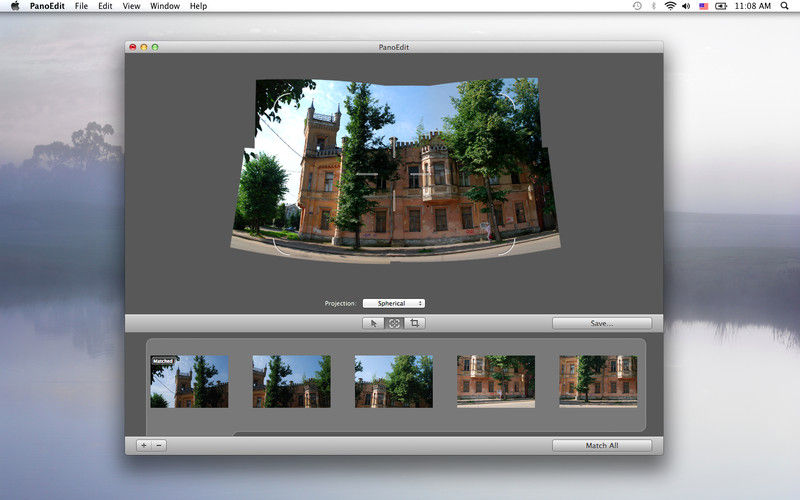The image size is (800, 500).
Task: Click the top-left rotation arc handle
Action: pos(281,102)
